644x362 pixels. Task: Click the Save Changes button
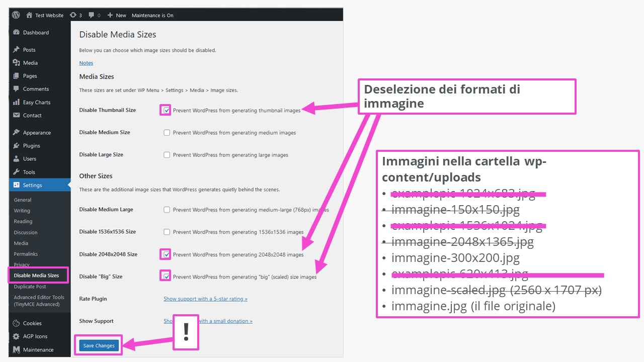(x=99, y=345)
